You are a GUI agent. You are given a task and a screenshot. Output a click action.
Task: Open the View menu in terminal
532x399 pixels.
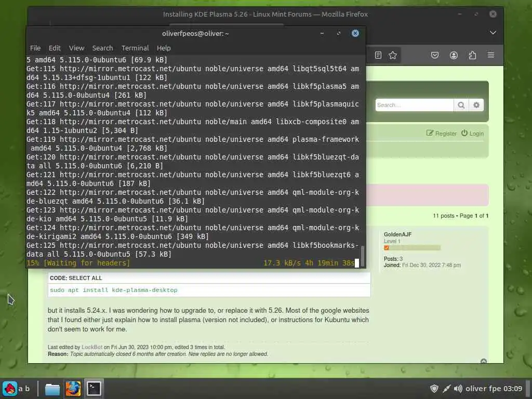pyautogui.click(x=77, y=48)
